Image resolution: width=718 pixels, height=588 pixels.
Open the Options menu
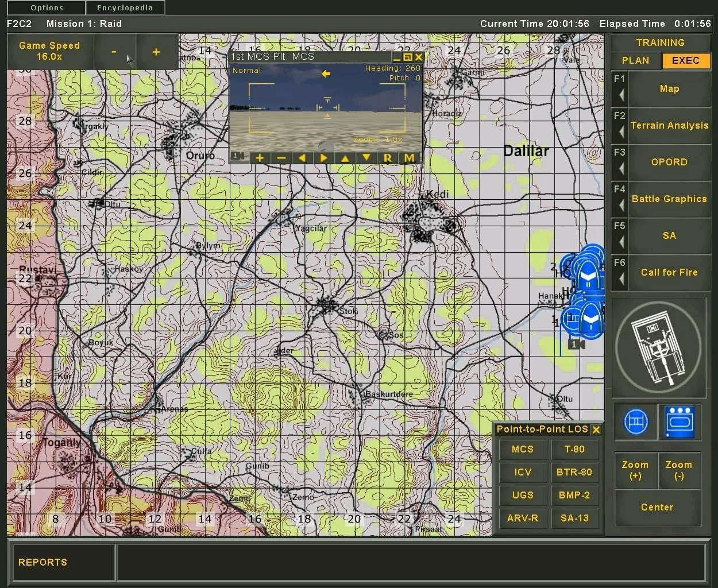[47, 8]
